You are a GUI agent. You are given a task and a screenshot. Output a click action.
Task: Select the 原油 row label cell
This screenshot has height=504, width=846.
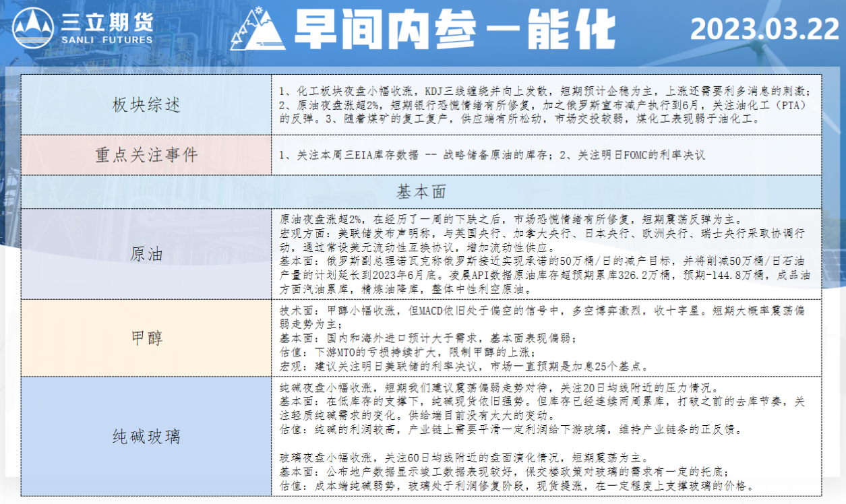coord(146,254)
